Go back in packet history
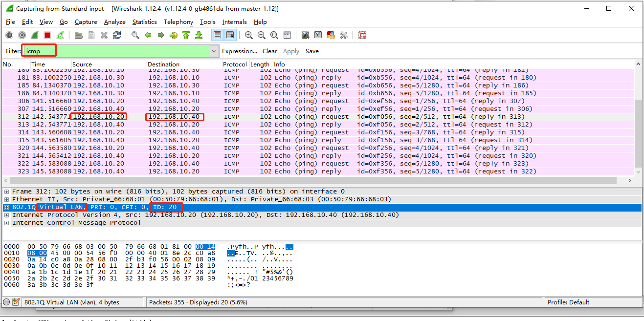 coord(148,35)
